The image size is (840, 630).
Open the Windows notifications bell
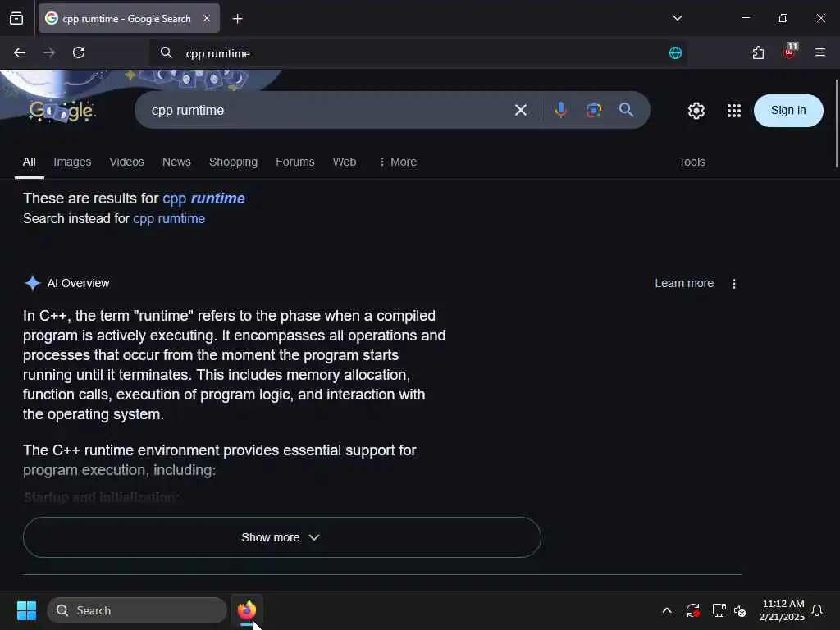tap(817, 610)
